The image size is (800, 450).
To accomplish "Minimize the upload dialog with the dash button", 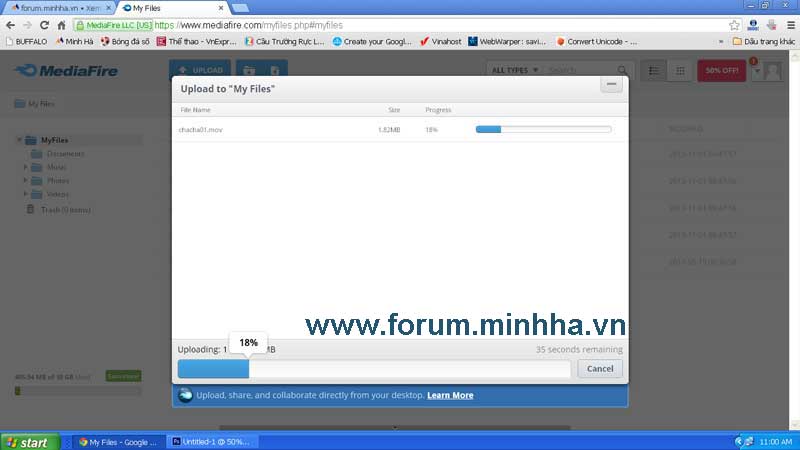I will [x=611, y=84].
